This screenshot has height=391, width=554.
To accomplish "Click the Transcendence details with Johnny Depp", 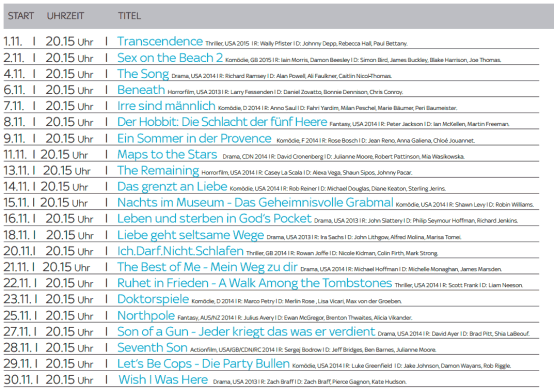I will (306, 43).
